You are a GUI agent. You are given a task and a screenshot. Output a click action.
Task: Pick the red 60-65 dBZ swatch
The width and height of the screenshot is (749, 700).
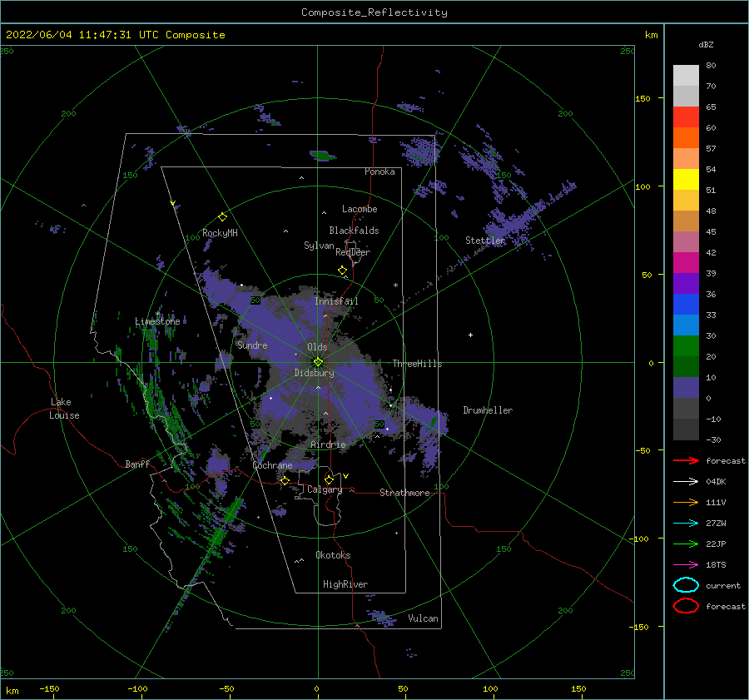[686, 117]
